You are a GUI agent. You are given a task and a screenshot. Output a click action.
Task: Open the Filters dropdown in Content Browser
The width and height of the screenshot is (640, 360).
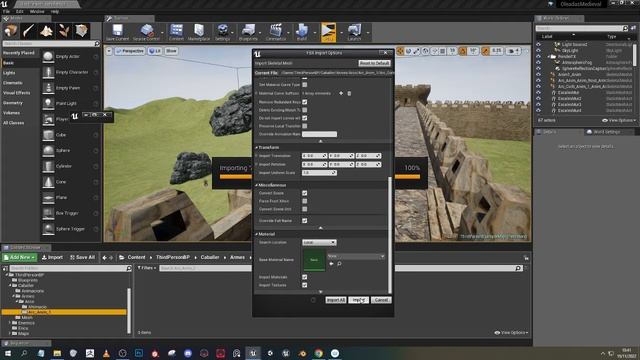pyautogui.click(x=147, y=268)
